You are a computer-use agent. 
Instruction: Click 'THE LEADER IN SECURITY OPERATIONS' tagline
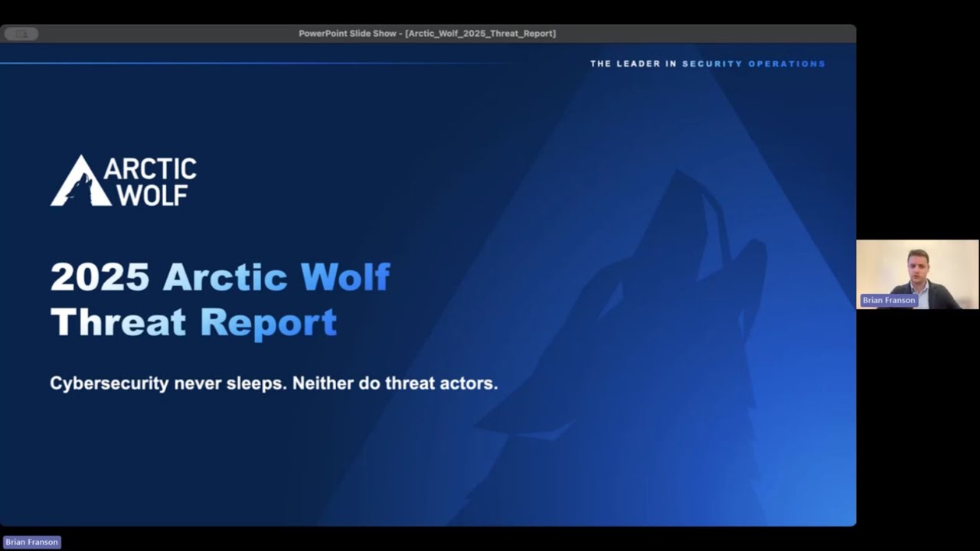707,64
